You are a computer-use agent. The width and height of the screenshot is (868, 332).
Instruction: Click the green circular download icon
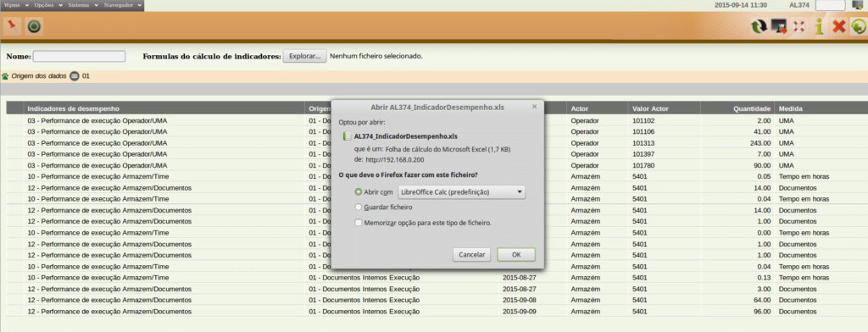click(859, 26)
